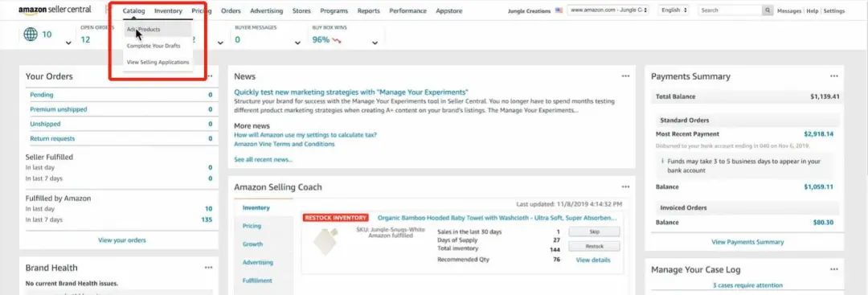
Task: Open the Appstore menu
Action: pos(449,11)
